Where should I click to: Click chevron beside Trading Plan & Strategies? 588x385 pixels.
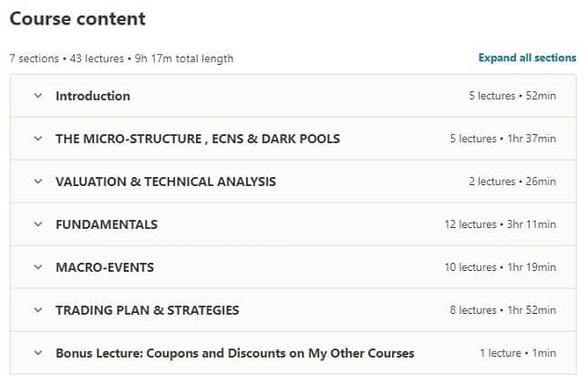click(37, 310)
